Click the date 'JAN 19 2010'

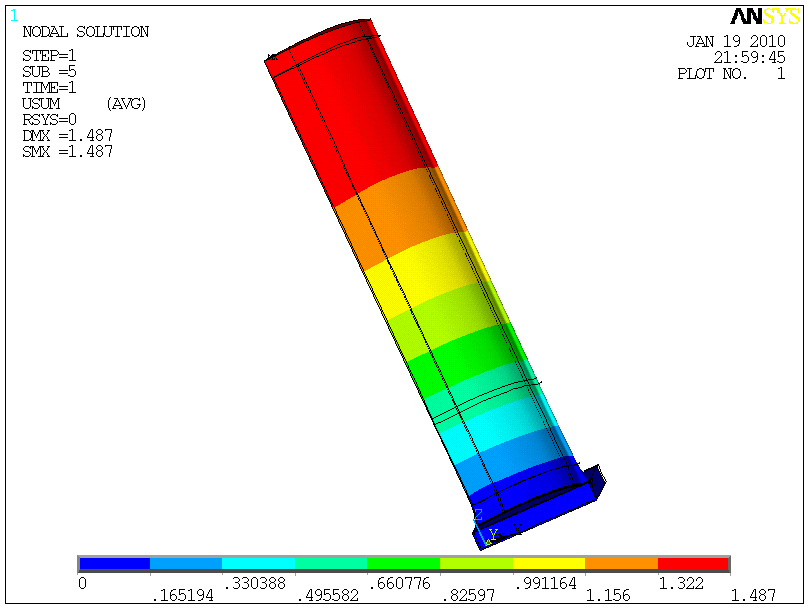(736, 41)
